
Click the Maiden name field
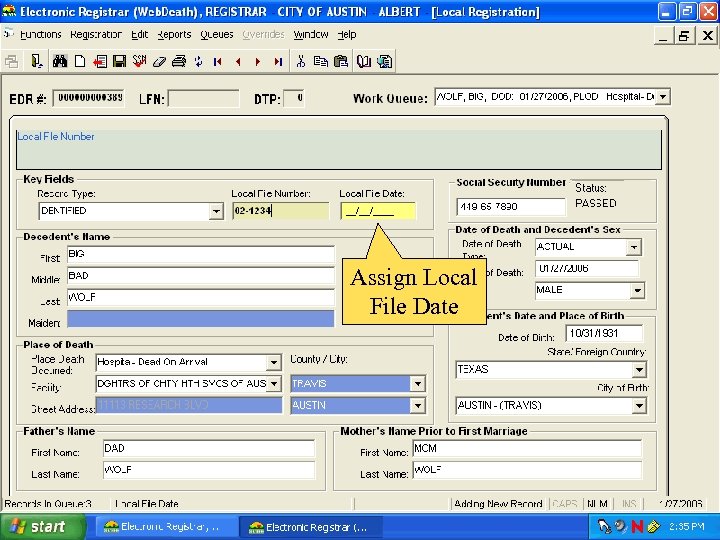pos(201,319)
